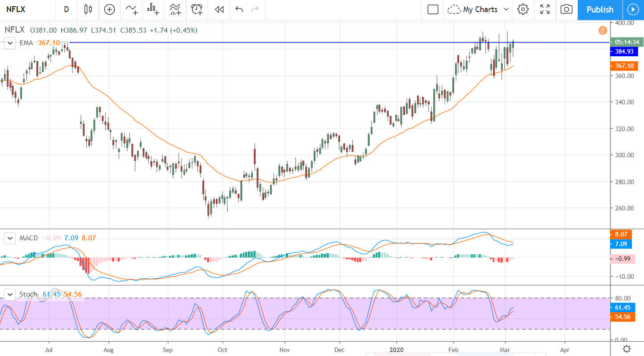Open the D time interval selector
Image resolution: width=644 pixels, height=356 pixels.
coord(66,9)
